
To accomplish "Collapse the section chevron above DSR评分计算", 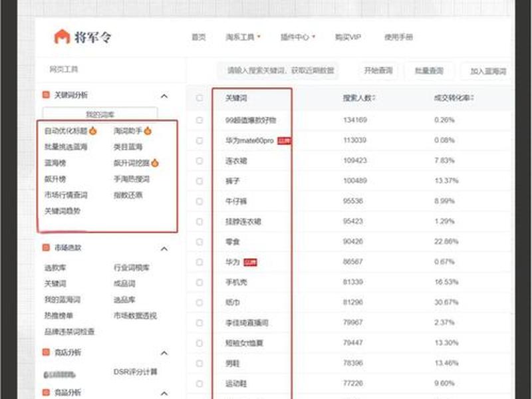I will pyautogui.click(x=164, y=353).
